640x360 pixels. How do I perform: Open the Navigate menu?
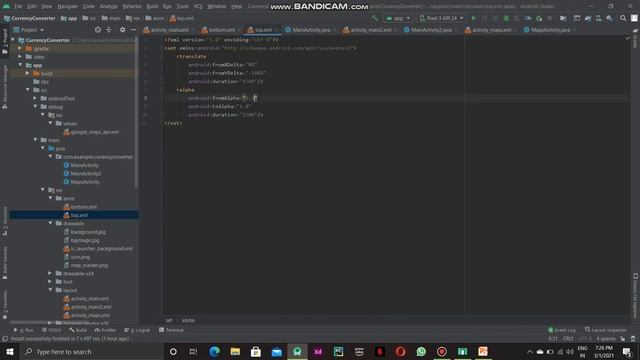tap(67, 6)
